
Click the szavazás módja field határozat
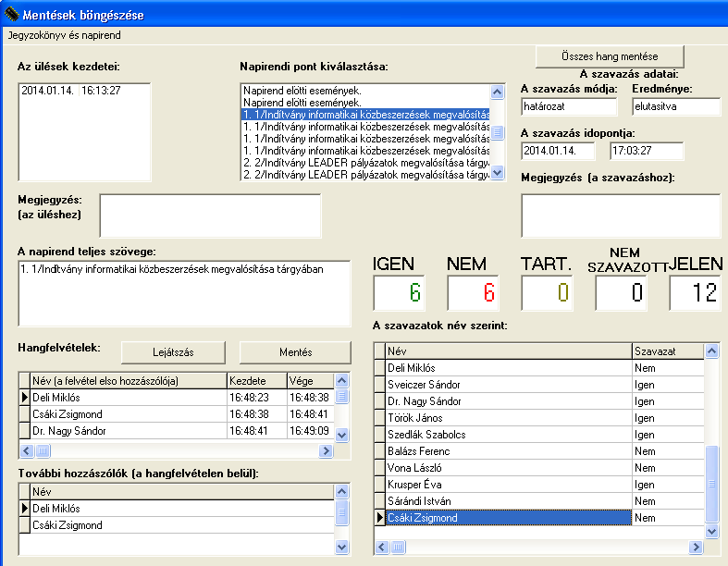(569, 106)
